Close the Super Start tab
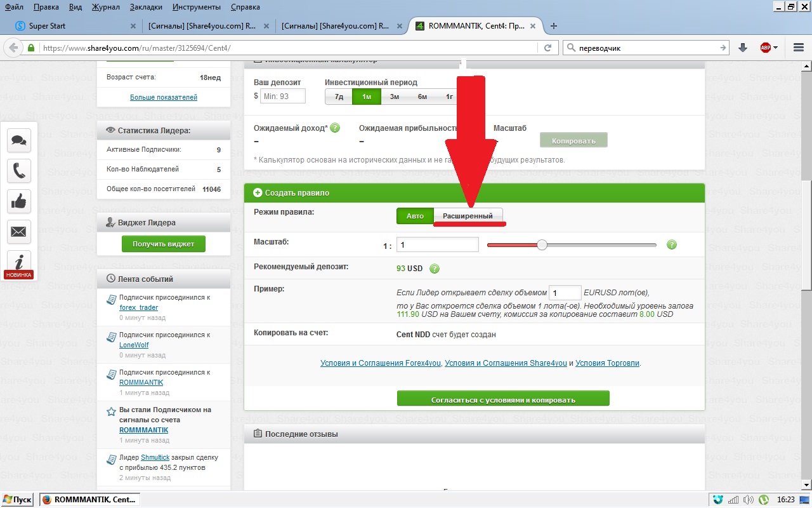812x508 pixels. point(133,26)
